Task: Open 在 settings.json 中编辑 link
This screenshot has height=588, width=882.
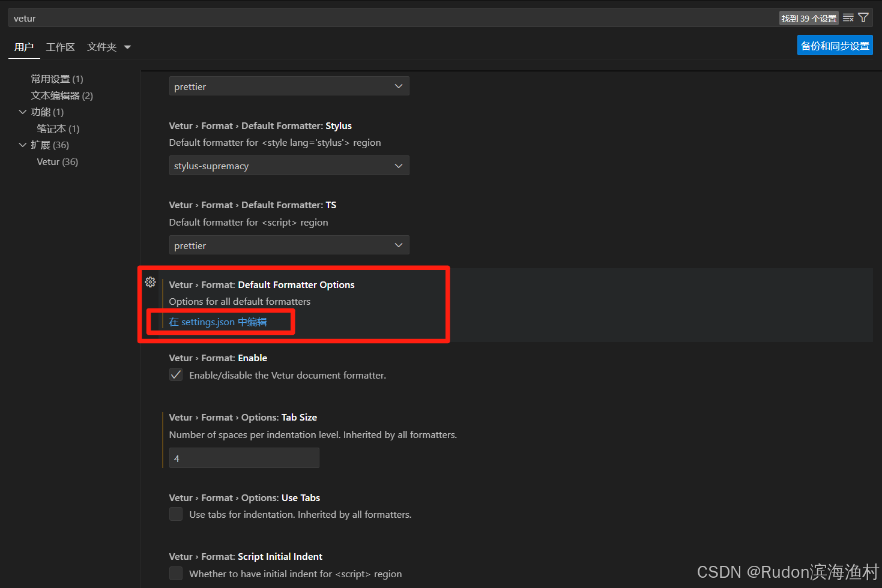Action: (218, 322)
